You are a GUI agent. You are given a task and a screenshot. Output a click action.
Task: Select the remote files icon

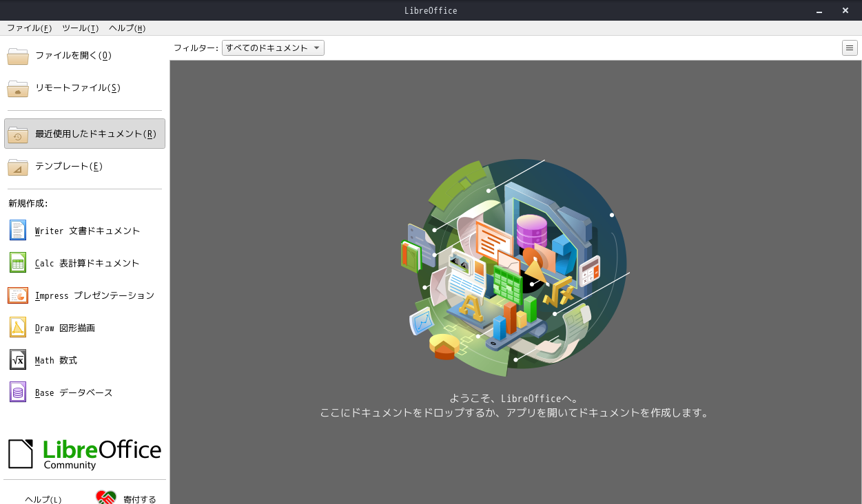[17, 88]
